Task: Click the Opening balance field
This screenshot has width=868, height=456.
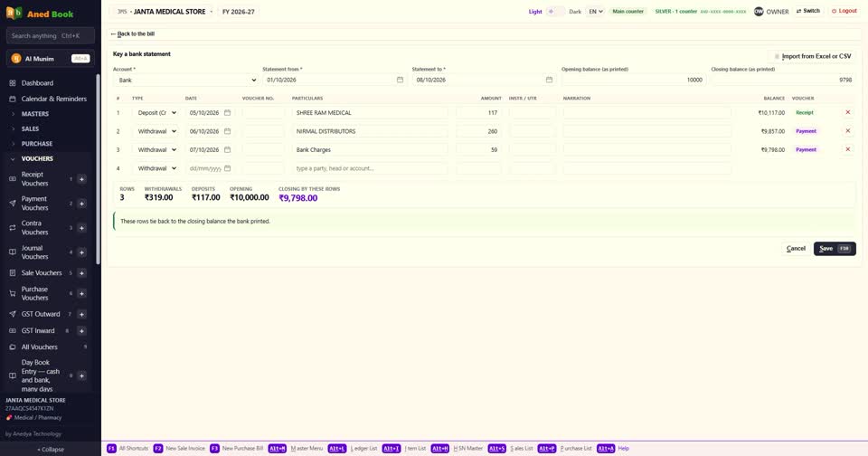Action: (634, 80)
